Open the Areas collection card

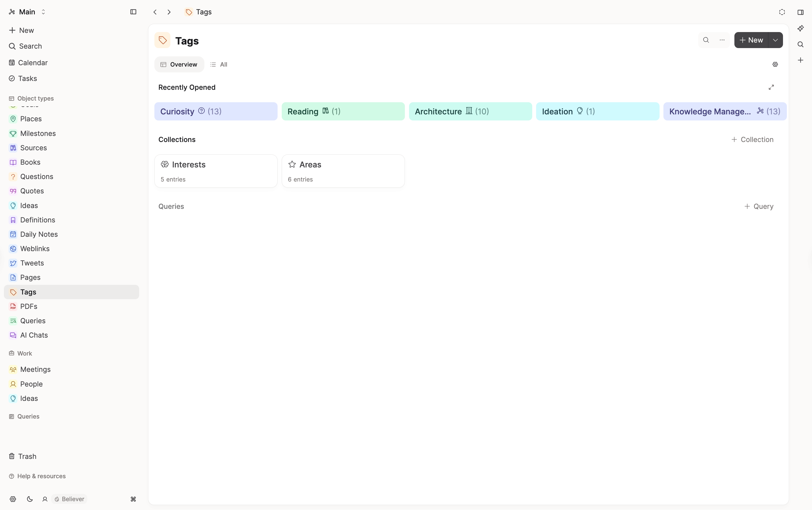point(343,171)
